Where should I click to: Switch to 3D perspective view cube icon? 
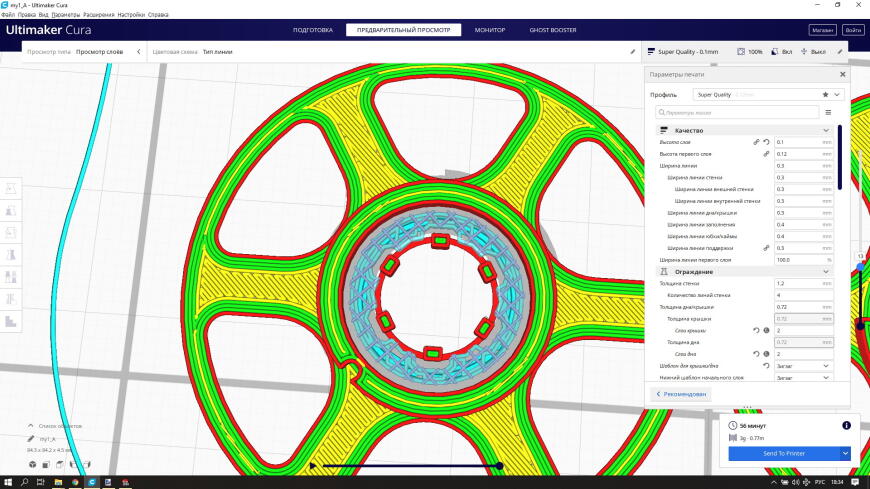(x=33, y=465)
